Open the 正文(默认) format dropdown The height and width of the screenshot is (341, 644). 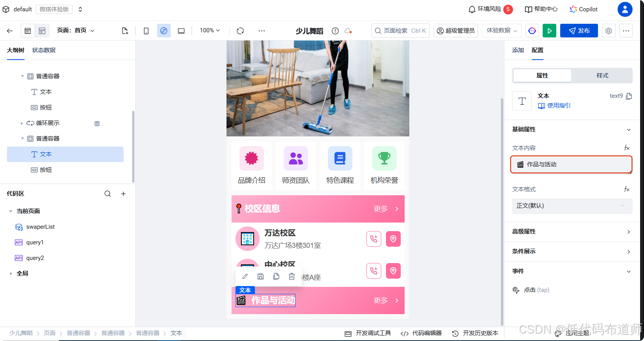point(572,206)
